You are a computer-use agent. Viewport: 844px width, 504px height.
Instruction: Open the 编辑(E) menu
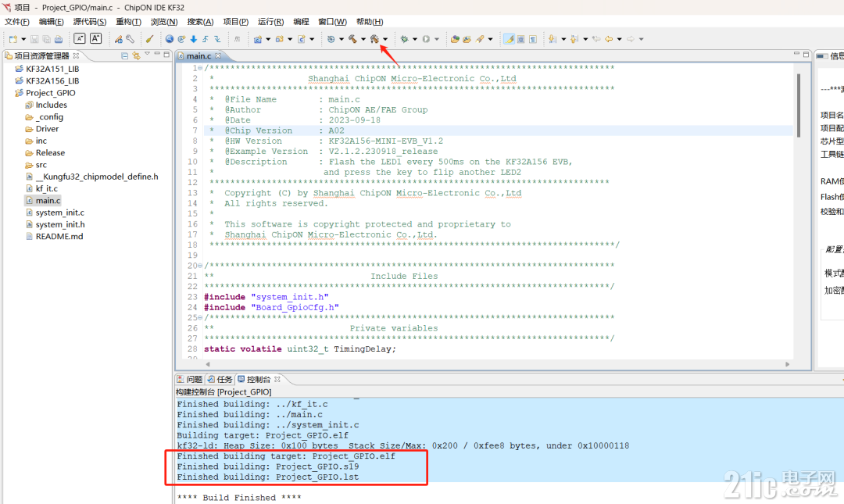[51, 22]
